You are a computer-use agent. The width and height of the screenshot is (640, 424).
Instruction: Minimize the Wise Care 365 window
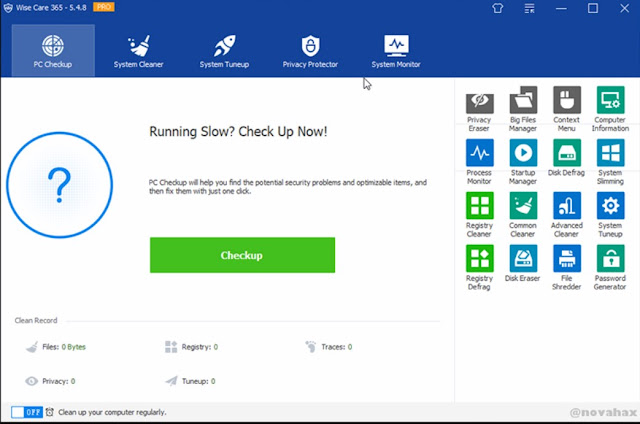pos(561,8)
